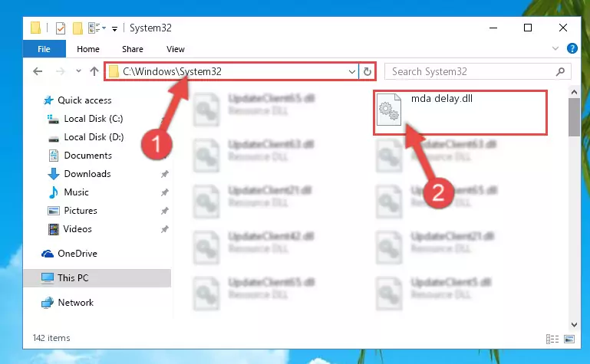This screenshot has height=364, width=590.
Task: Click the mda delay.dll file name
Action: click(x=442, y=98)
